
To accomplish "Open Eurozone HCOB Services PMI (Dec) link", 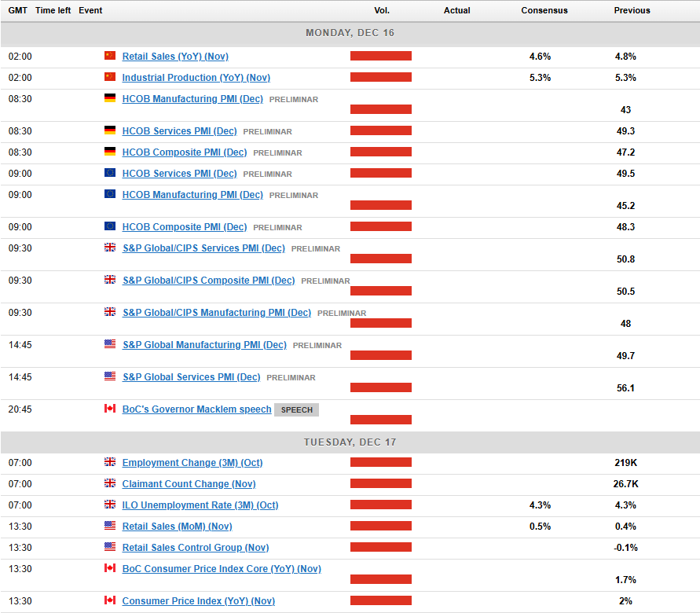I will (x=179, y=173).
